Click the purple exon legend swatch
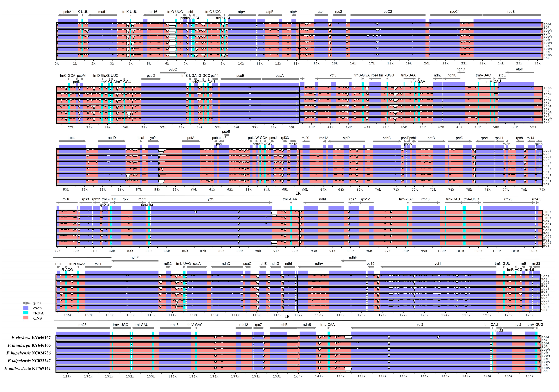This screenshot has height=392, width=559. 26,308
